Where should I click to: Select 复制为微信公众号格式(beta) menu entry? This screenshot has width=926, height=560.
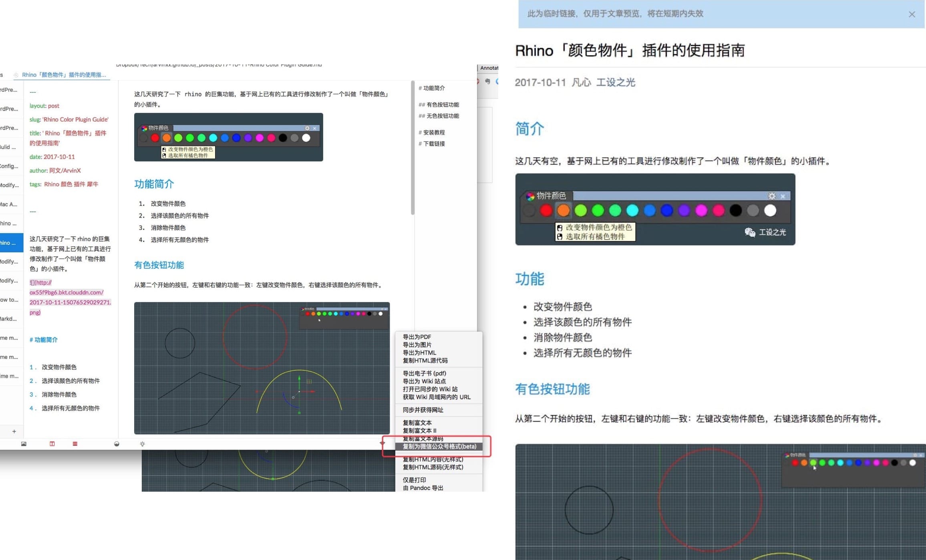439,446
